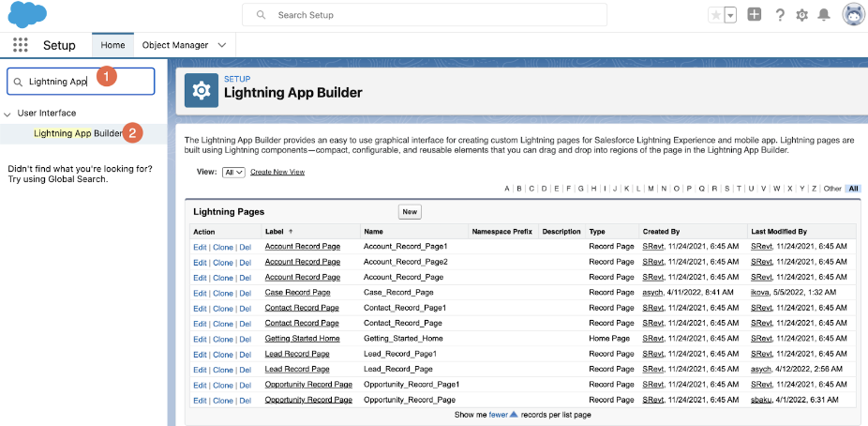Filter the list by letter A
This screenshot has width=868, height=426.
pyautogui.click(x=506, y=189)
